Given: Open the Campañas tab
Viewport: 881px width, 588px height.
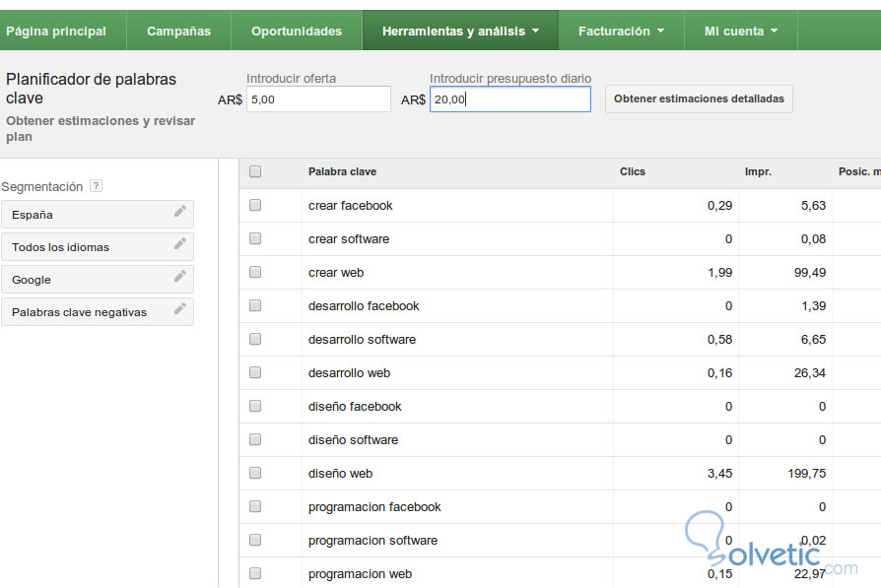Looking at the screenshot, I should coord(178,31).
